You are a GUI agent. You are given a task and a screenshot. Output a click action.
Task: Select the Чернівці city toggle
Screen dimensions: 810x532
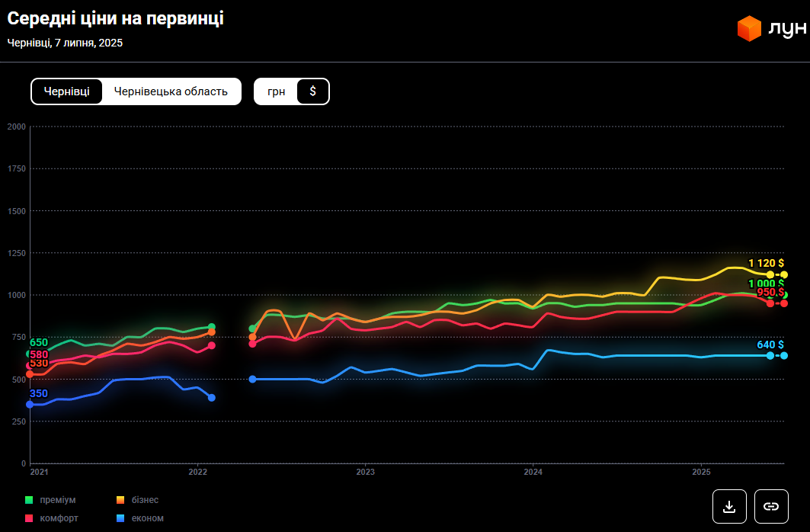pos(67,91)
